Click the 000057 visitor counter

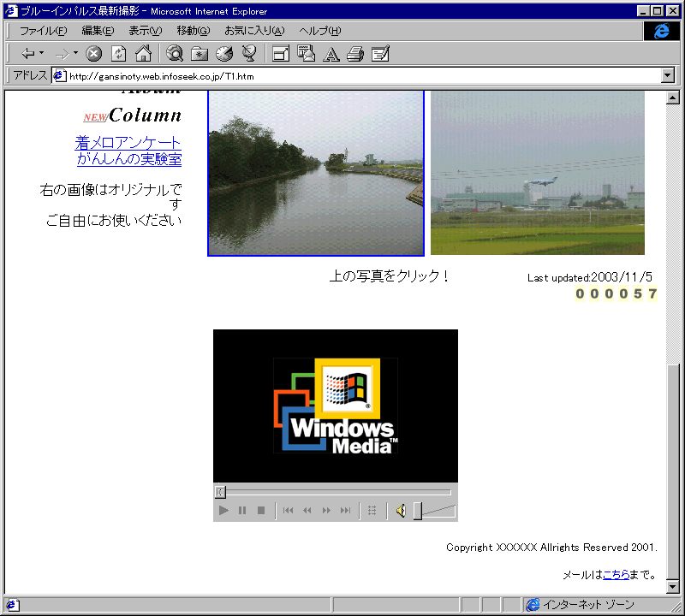click(616, 293)
